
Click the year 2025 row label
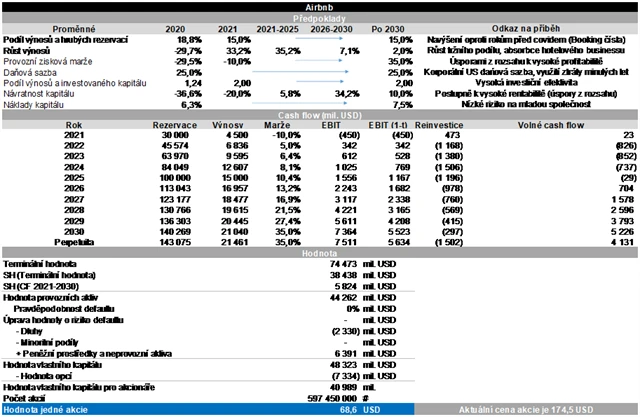[74, 178]
